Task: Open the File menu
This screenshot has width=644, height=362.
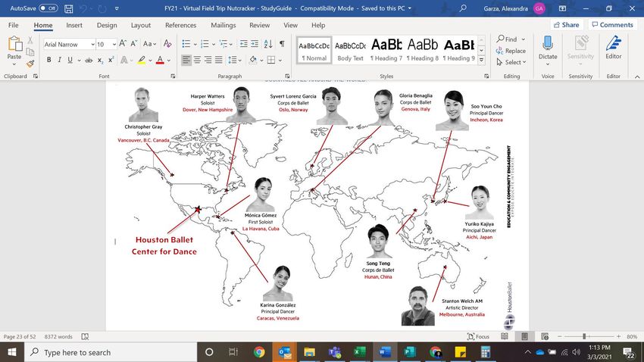Action: click(x=13, y=25)
